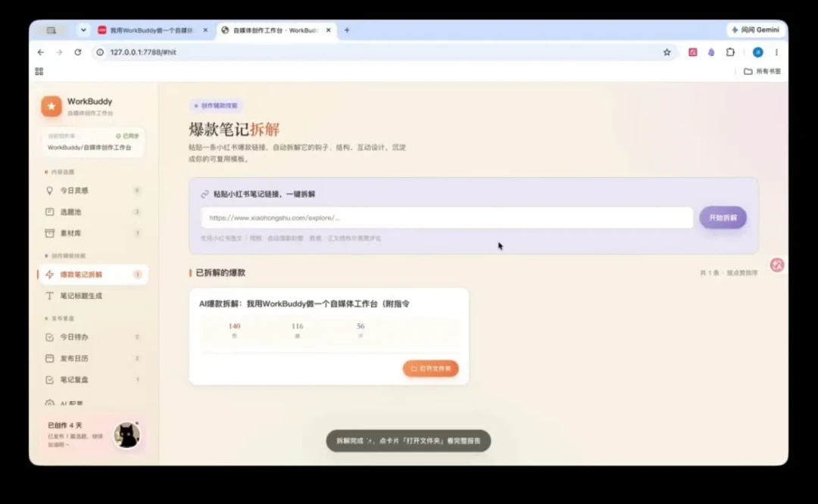Click the black cat avatar
Image resolution: width=818 pixels, height=504 pixels.
coord(126,434)
